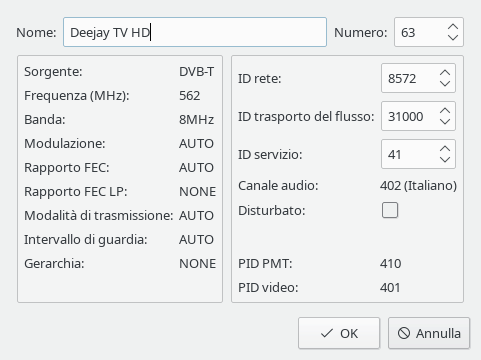Decrease ID trasporto del flusso value
The height and width of the screenshot is (360, 481).
pyautogui.click(x=445, y=121)
